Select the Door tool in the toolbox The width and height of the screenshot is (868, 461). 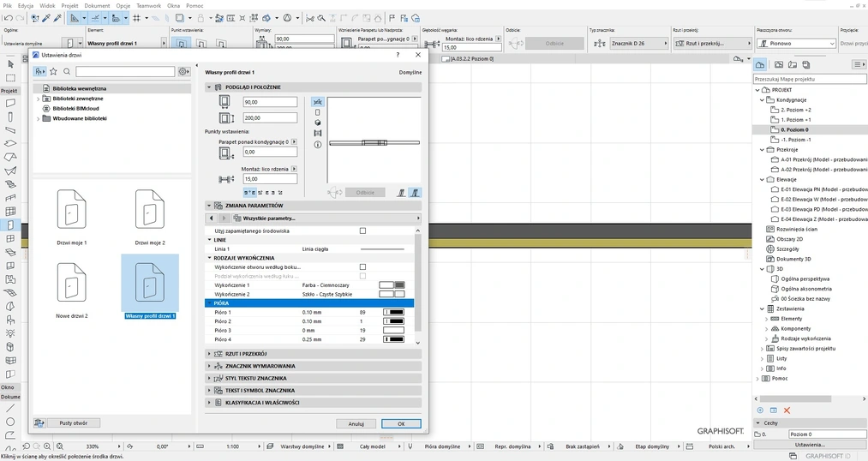pyautogui.click(x=10, y=225)
